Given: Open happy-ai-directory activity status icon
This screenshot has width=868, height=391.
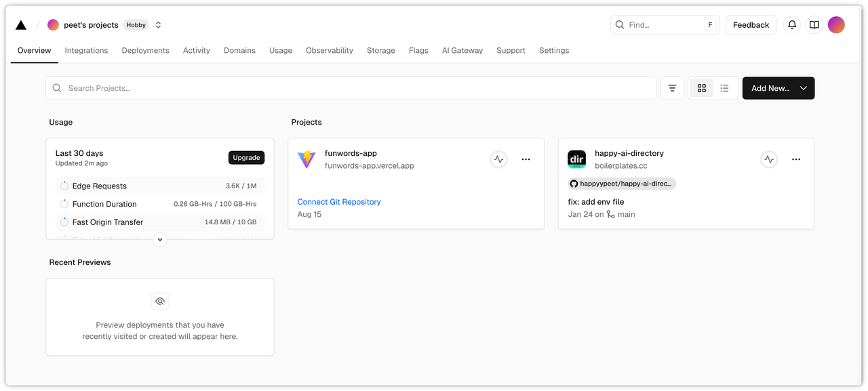Looking at the screenshot, I should (769, 159).
